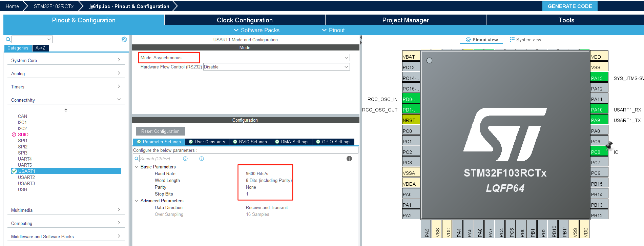Click the PD1 RCC_OSC_OUT pin
The height and width of the screenshot is (246, 644).
pos(411,109)
